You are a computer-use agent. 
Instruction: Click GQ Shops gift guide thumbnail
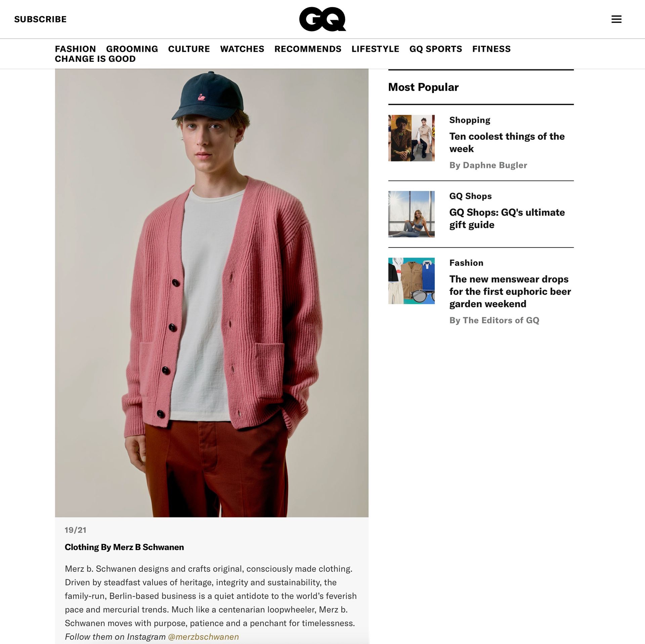click(x=411, y=214)
